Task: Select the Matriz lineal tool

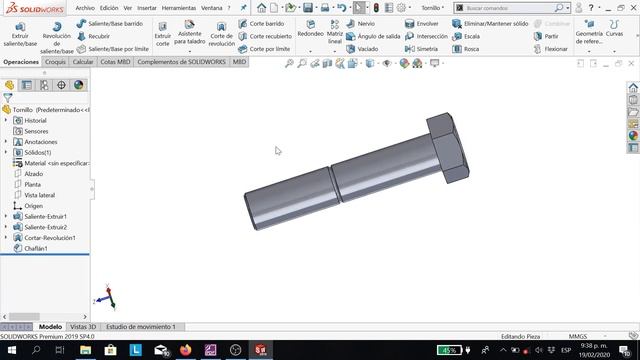Action: [335, 31]
